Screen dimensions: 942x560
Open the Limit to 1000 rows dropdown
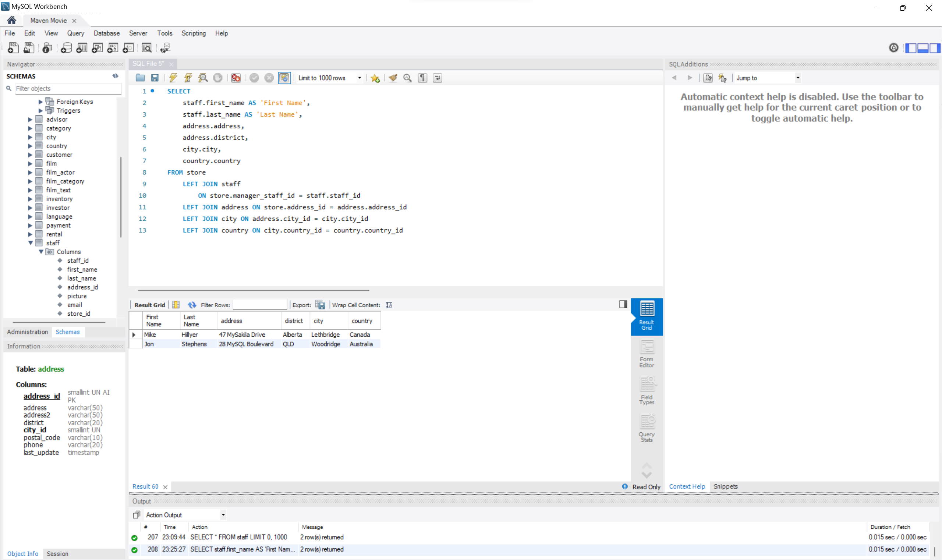coord(359,78)
